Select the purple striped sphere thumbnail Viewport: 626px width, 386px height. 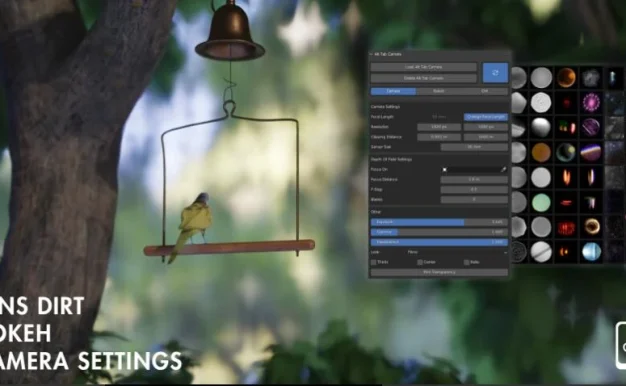point(591,127)
